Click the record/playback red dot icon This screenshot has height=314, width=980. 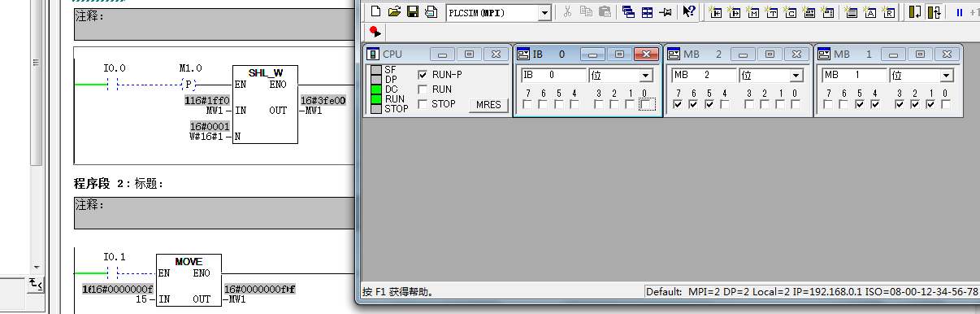point(375,32)
